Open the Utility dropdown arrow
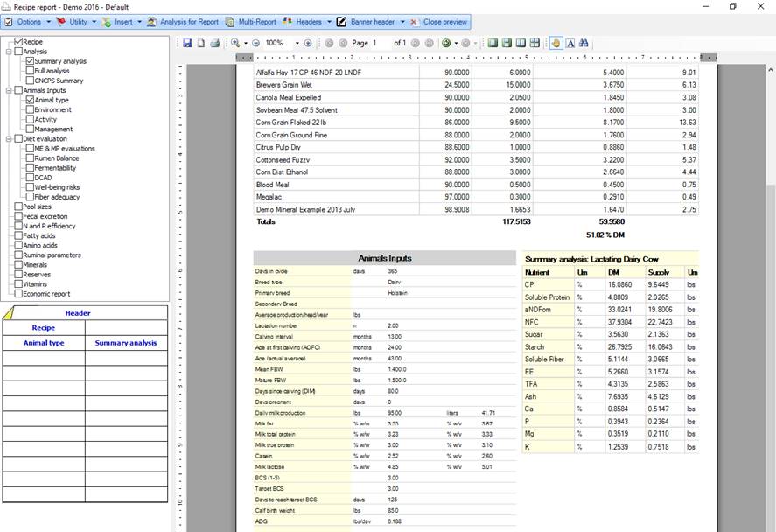 (x=94, y=22)
